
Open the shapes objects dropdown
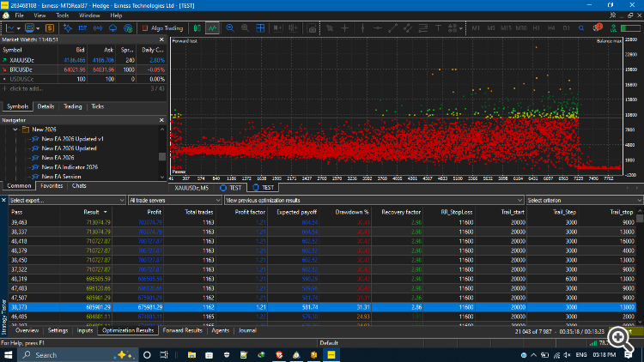pos(455,28)
